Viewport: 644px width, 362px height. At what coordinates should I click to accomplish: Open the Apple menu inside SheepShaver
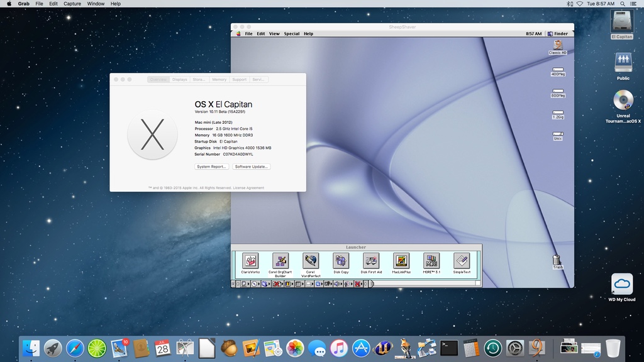click(238, 34)
